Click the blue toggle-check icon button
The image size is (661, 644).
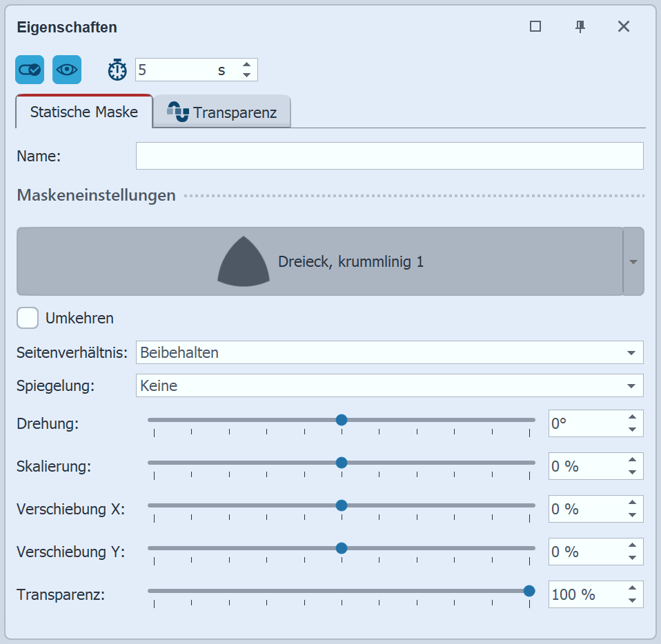click(x=30, y=70)
